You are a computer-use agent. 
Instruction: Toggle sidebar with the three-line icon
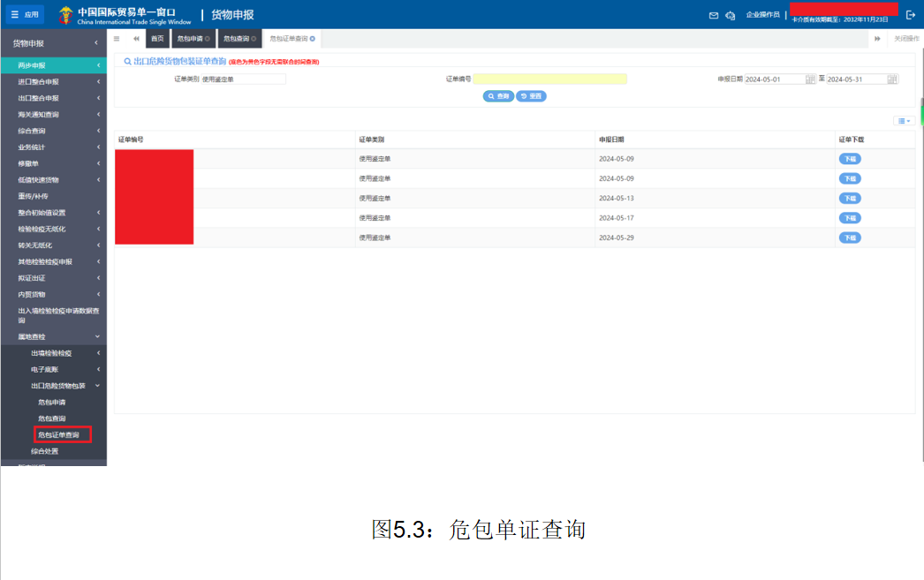pos(117,39)
